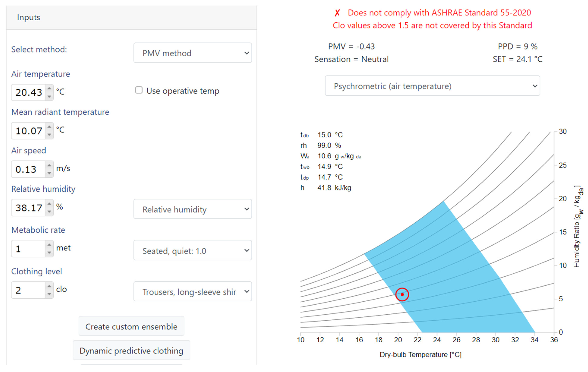This screenshot has width=588, height=372.
Task: Click the Create custom ensemble button
Action: point(131,326)
